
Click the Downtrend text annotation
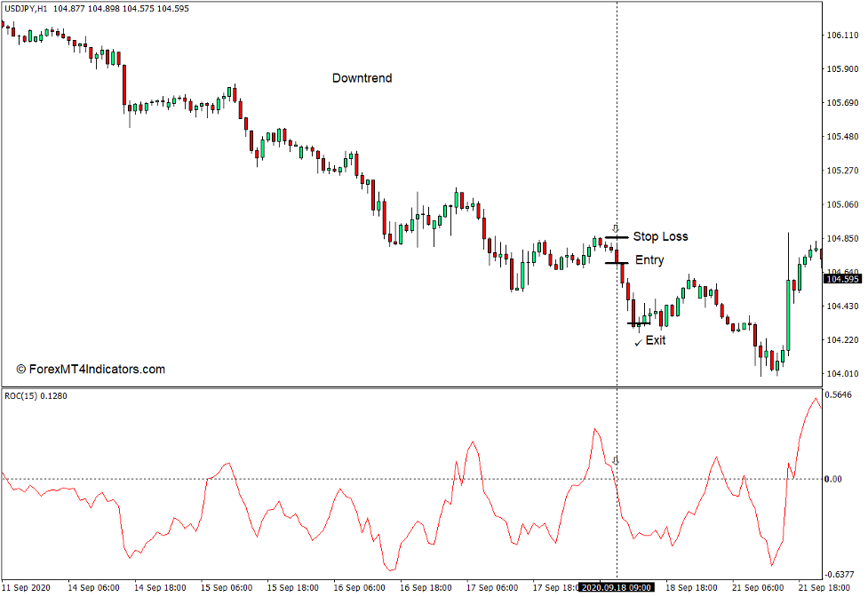(362, 78)
